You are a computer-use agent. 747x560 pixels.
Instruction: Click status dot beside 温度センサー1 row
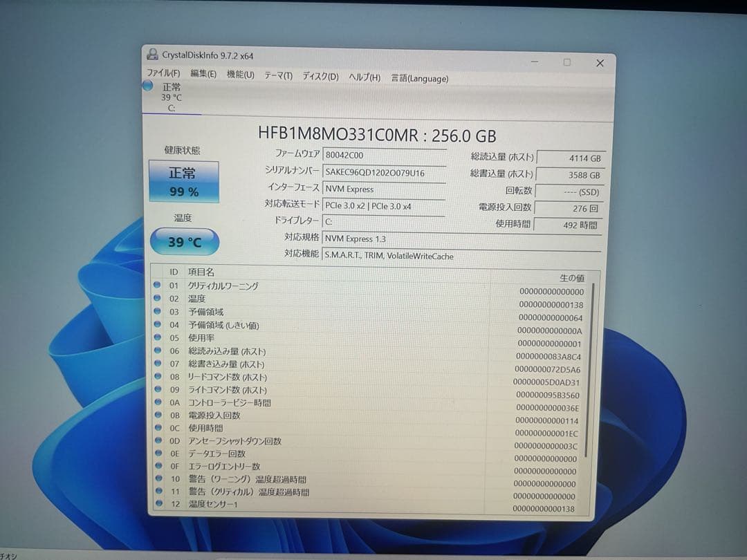click(x=157, y=504)
